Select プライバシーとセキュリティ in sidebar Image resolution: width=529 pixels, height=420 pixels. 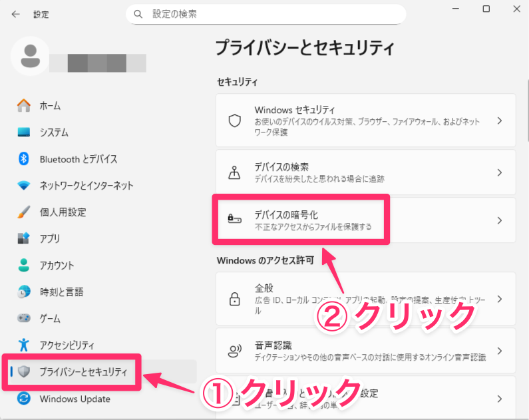[x=83, y=372]
